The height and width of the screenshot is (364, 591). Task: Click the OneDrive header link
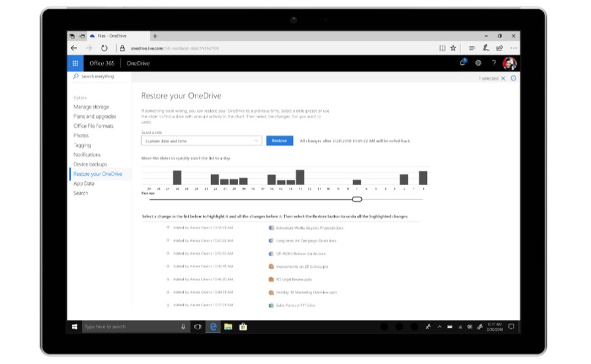coord(138,63)
